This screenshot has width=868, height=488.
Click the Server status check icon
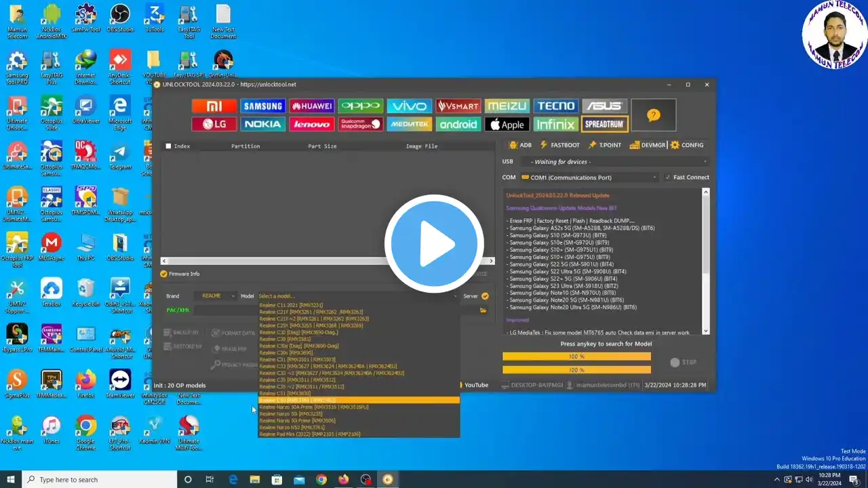[485, 296]
